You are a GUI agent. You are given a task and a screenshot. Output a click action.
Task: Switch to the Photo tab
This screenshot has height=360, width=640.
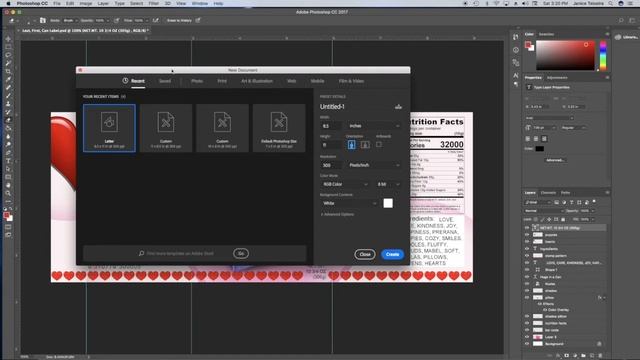click(197, 81)
